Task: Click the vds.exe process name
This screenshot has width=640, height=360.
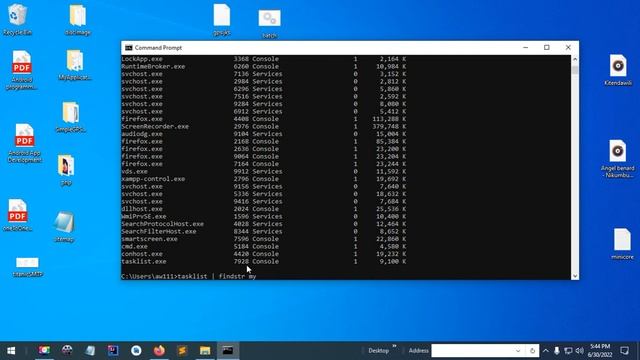Action: (x=134, y=171)
